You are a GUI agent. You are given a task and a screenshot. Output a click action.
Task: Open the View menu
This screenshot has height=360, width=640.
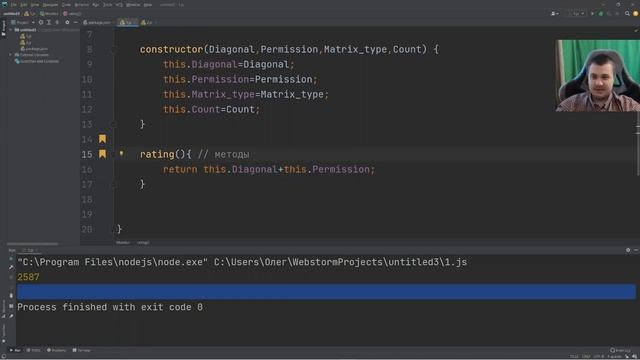point(35,5)
